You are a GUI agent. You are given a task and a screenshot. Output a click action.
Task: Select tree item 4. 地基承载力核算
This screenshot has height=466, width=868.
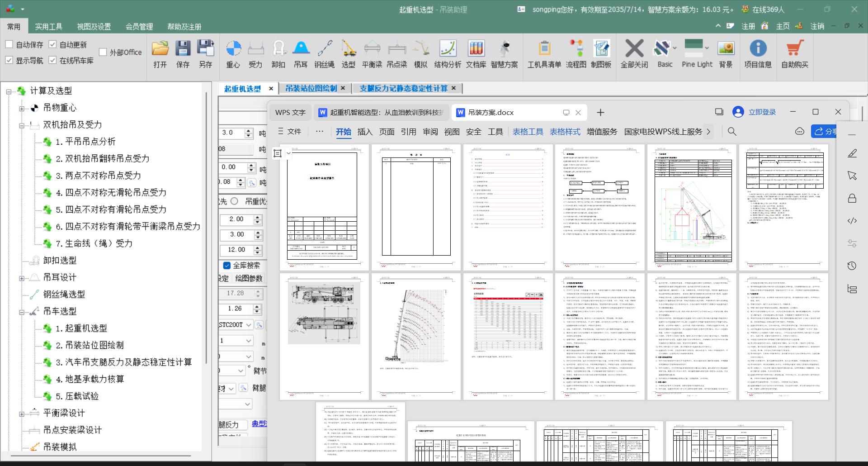90,379
